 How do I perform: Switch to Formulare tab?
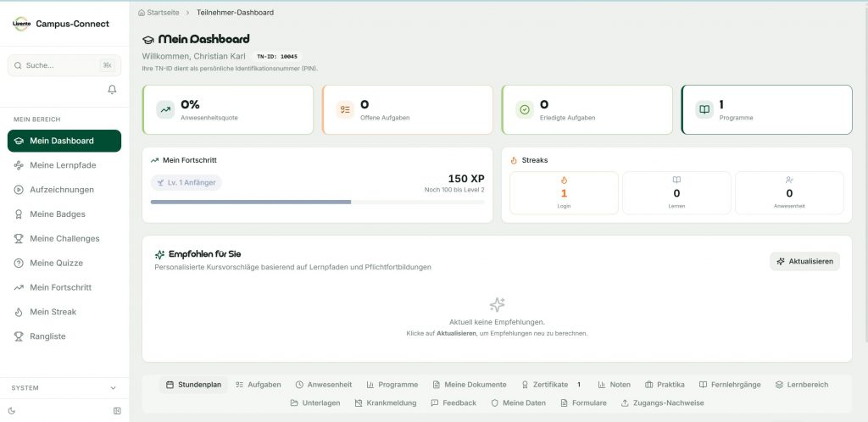583,403
